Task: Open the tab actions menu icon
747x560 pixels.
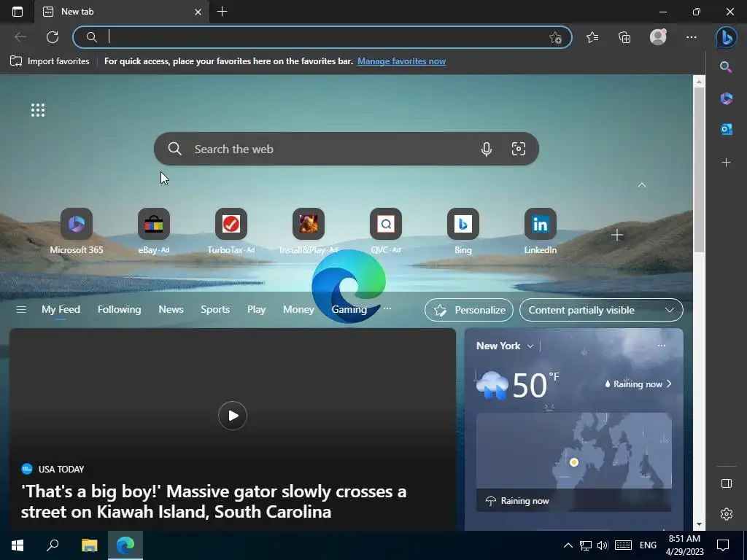Action: [18, 12]
